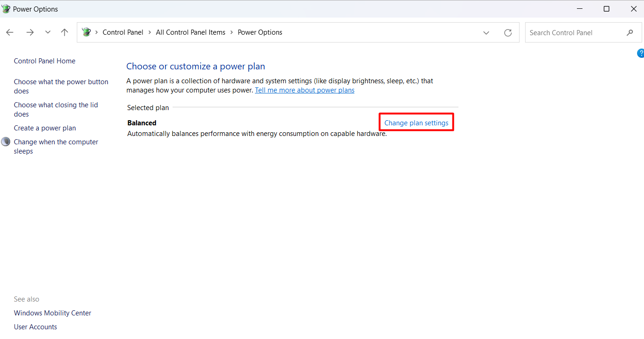Open help with the blue question icon
The image size is (644, 339).
coord(641,53)
